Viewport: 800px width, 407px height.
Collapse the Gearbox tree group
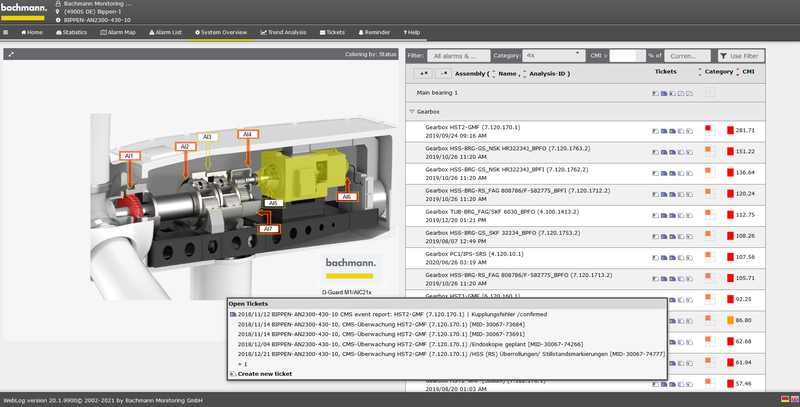[412, 112]
